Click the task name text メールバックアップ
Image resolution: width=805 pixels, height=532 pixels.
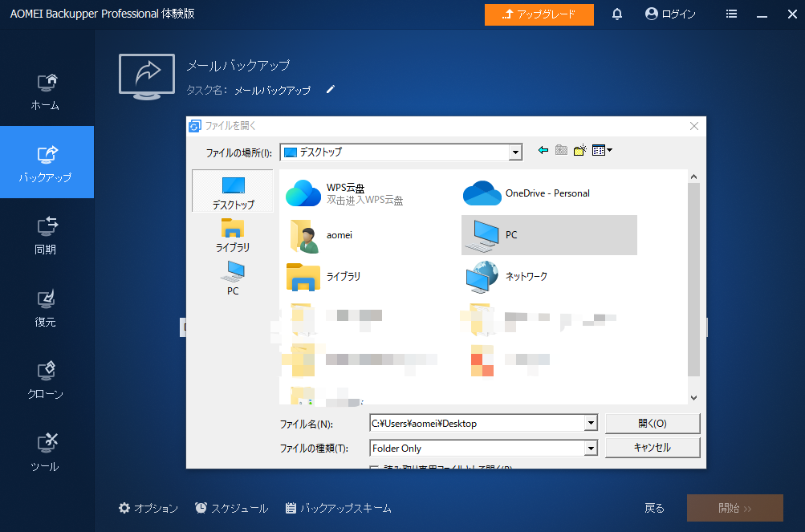coord(273,91)
